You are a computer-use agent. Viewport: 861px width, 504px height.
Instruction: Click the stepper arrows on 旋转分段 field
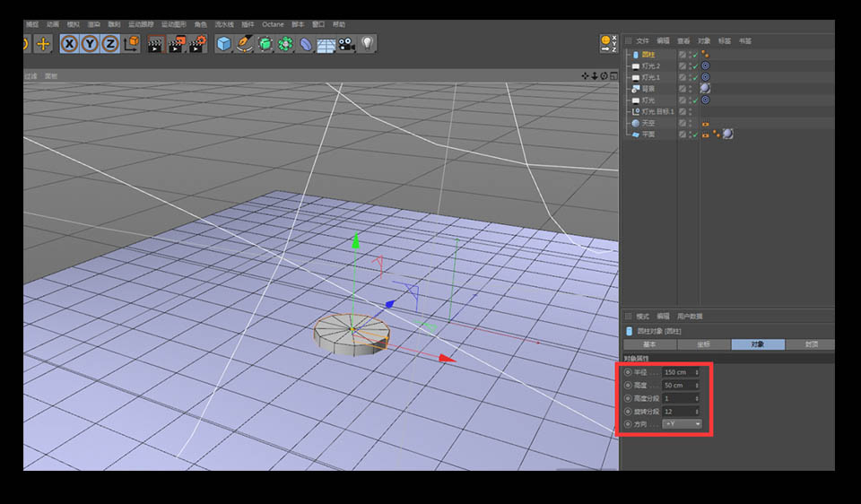point(698,412)
